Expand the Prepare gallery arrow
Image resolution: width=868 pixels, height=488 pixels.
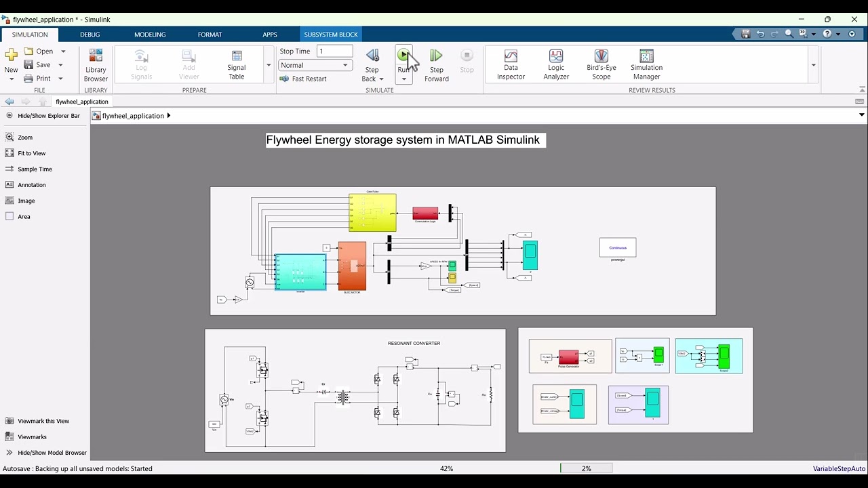tap(269, 65)
